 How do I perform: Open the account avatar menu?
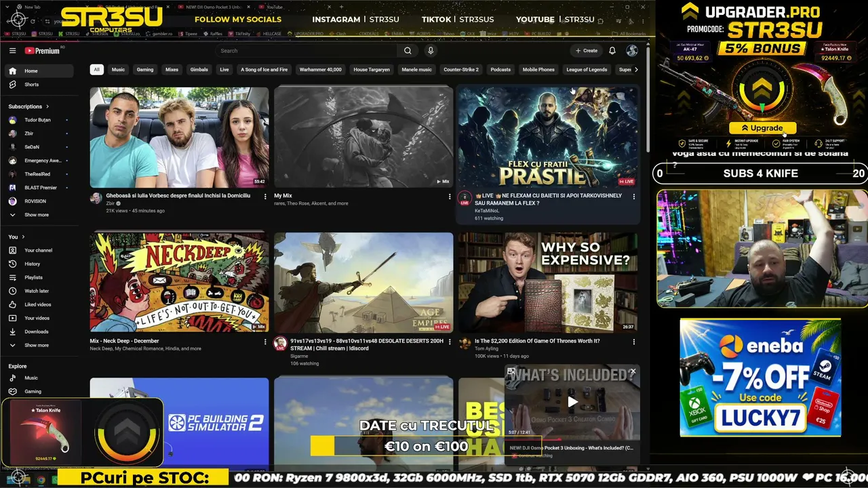point(632,51)
